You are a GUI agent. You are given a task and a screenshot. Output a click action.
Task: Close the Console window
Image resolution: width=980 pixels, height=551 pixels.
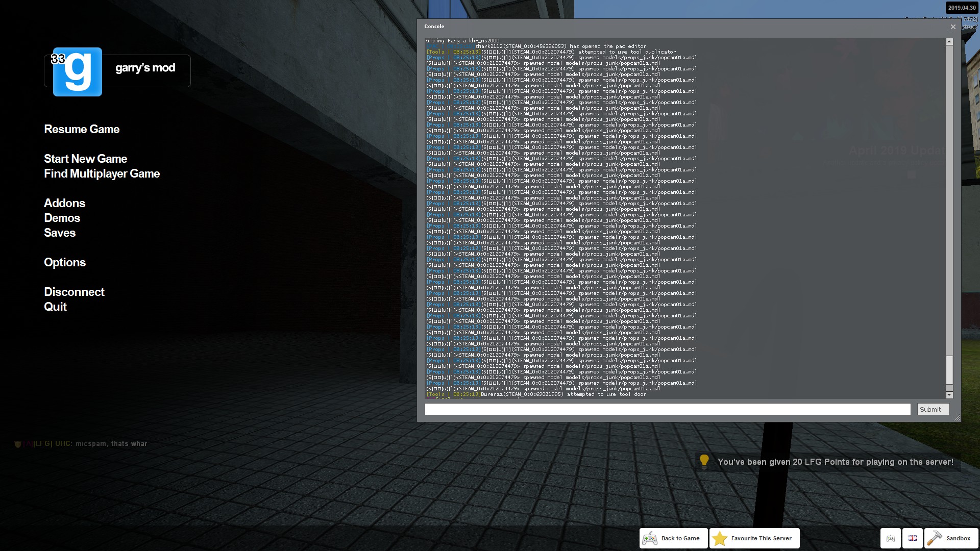coord(953,27)
